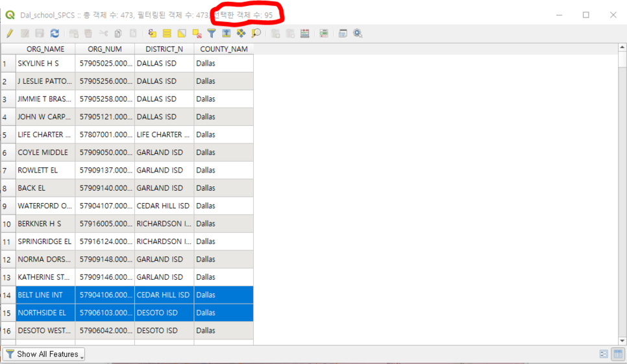
Task: Click the paste features icon
Action: click(x=133, y=34)
